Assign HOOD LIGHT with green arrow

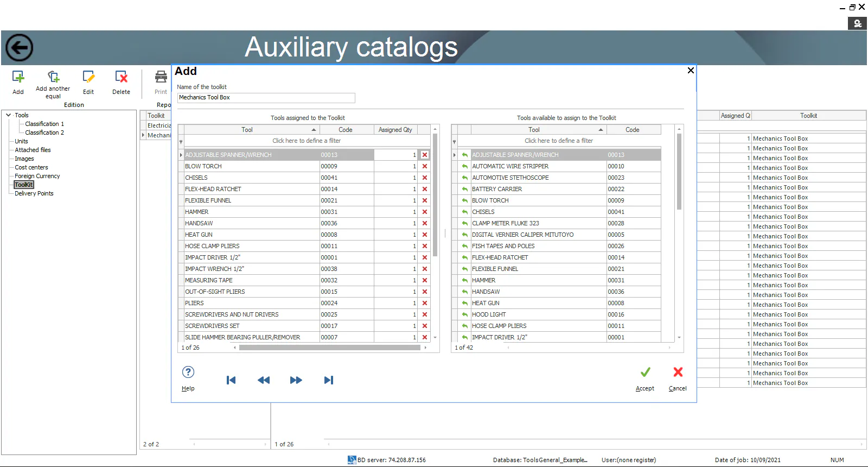click(465, 314)
